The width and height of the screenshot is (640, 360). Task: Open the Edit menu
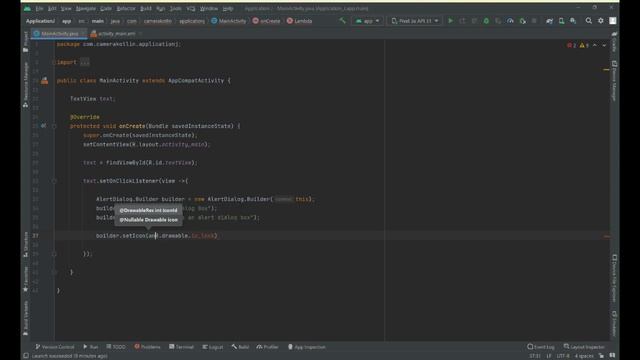point(52,9)
